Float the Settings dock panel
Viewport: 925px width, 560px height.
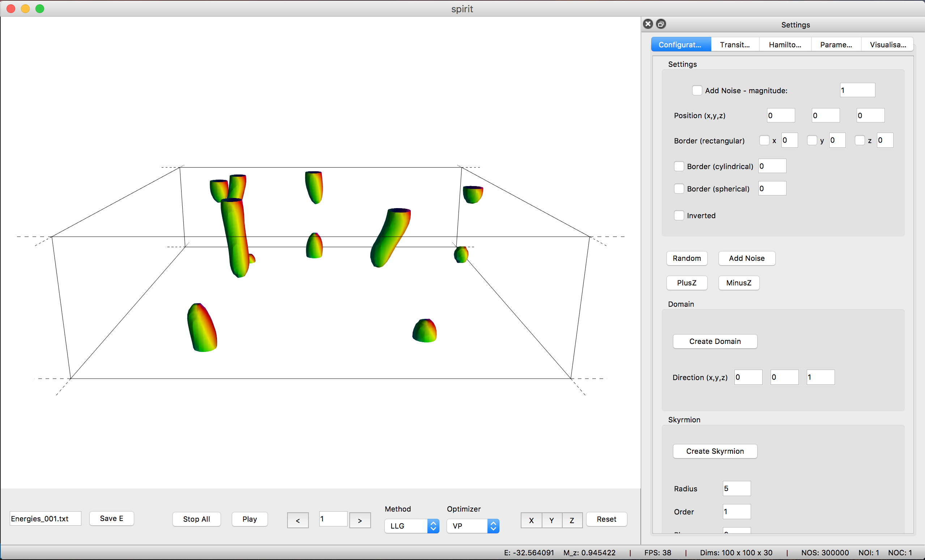[661, 24]
